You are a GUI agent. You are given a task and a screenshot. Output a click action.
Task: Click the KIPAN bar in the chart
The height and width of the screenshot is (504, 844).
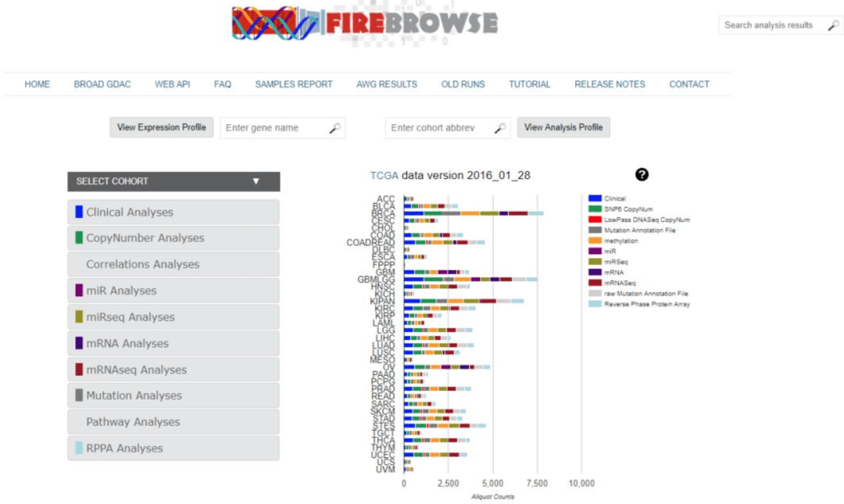click(x=464, y=301)
